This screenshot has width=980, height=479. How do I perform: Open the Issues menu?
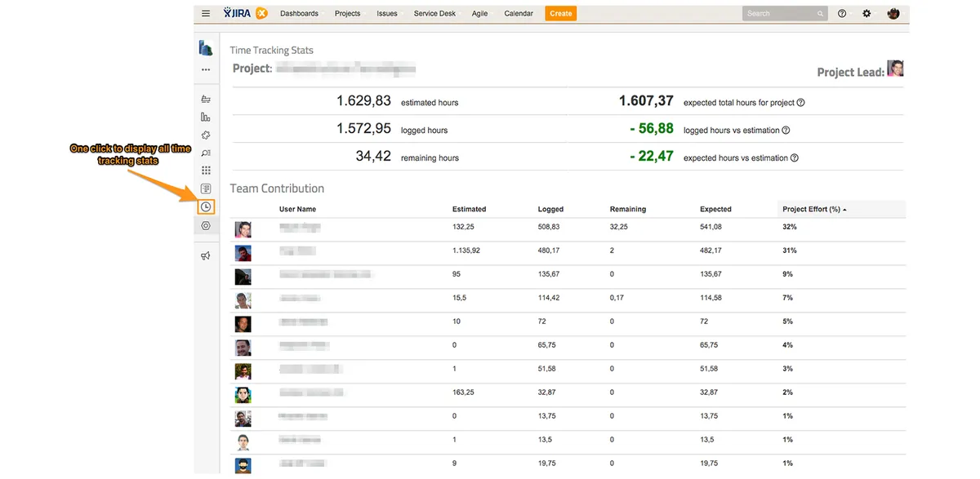point(388,14)
